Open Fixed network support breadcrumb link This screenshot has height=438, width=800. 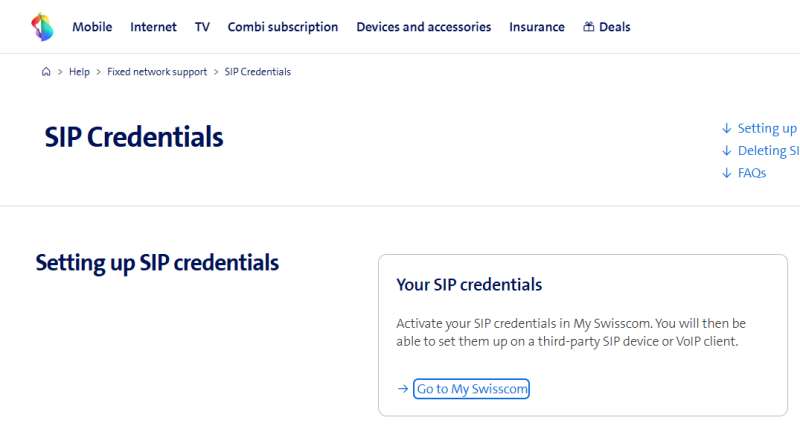pos(157,72)
